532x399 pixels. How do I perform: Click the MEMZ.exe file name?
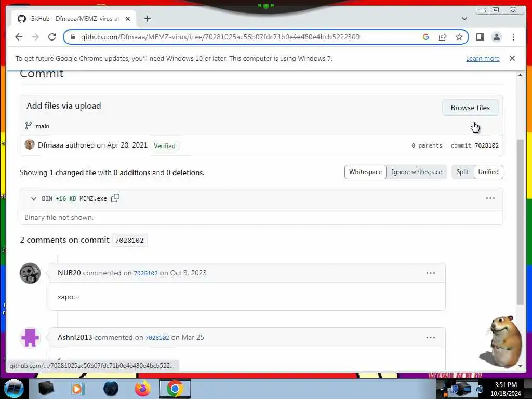[93, 198]
